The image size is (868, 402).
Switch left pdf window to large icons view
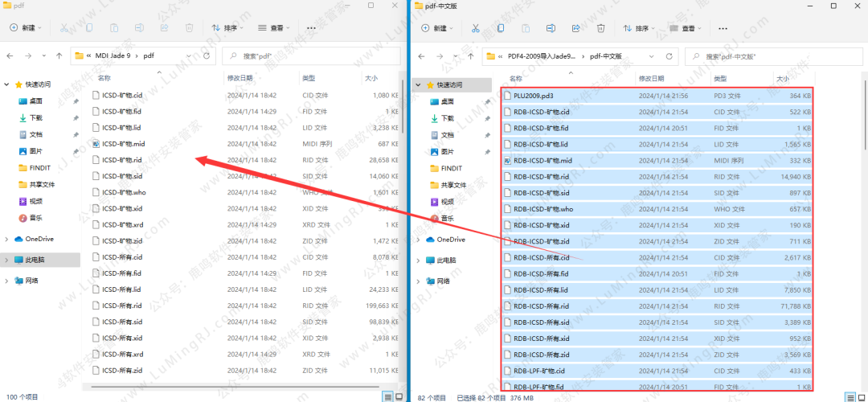click(399, 396)
